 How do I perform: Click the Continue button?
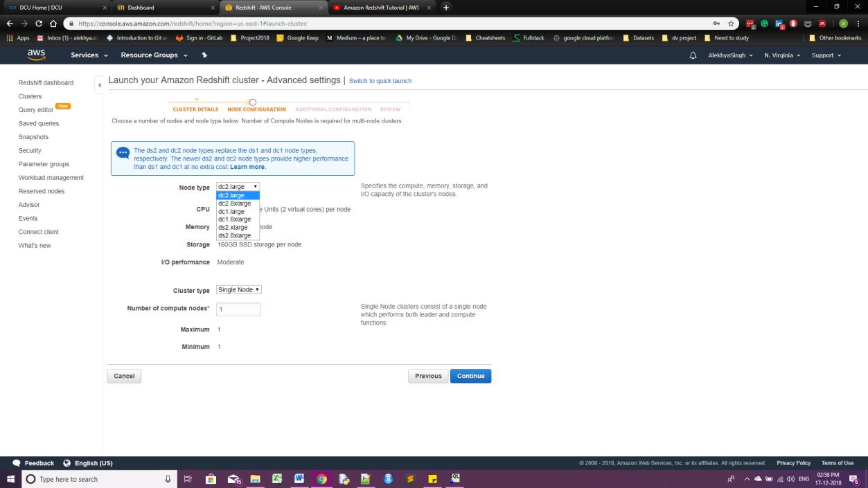[x=470, y=375]
